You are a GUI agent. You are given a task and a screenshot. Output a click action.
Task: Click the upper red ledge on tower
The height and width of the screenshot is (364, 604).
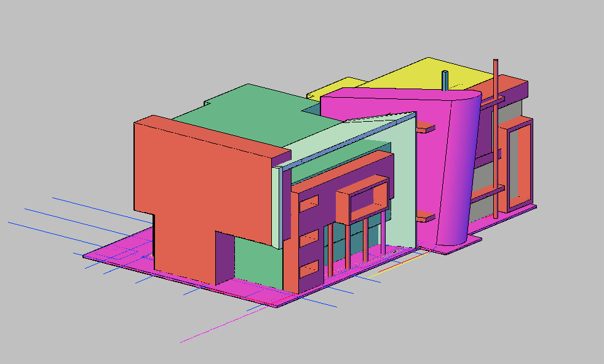pos(426,129)
